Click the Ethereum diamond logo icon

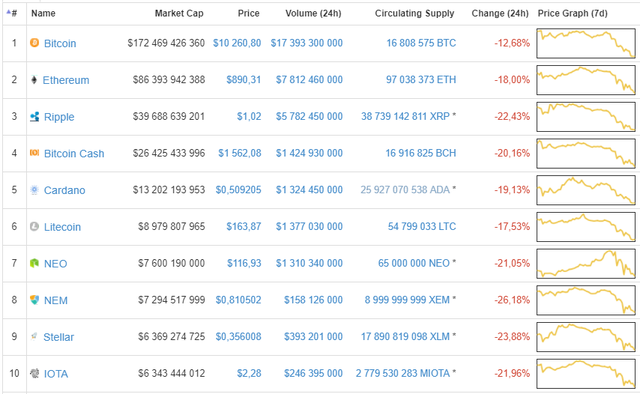click(34, 80)
